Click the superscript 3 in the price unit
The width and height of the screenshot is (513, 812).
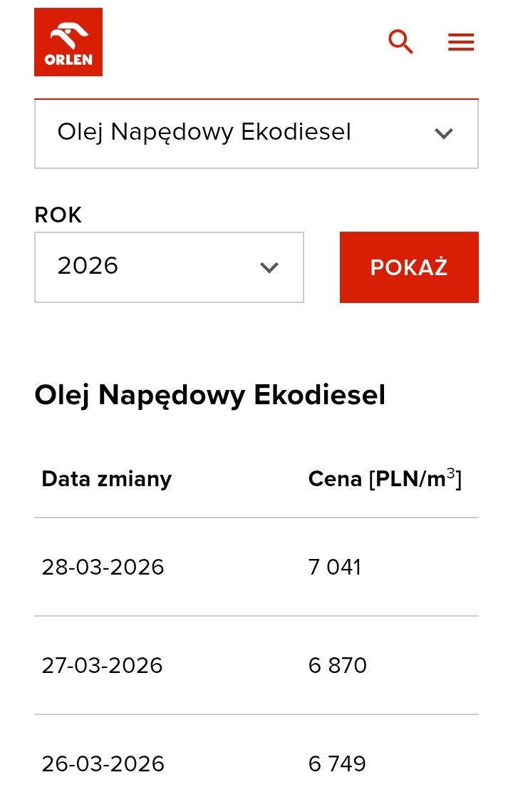pos(450,472)
